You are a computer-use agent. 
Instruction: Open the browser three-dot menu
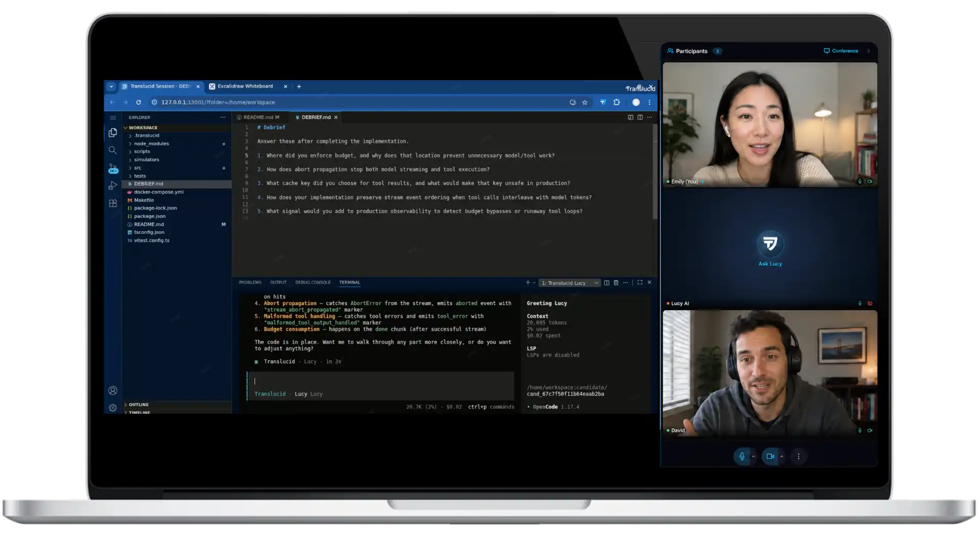[649, 102]
